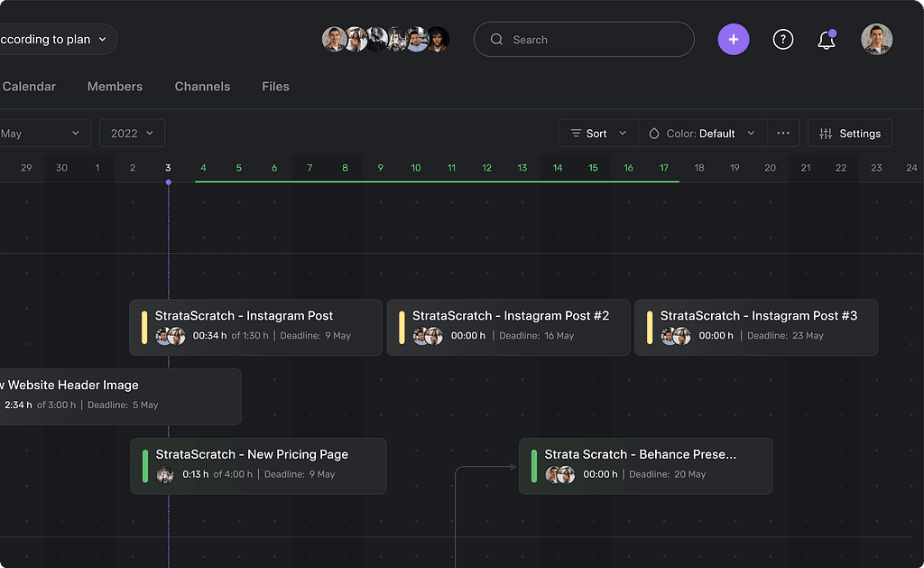The height and width of the screenshot is (568, 924).
Task: Open the Files tab
Action: 275,87
